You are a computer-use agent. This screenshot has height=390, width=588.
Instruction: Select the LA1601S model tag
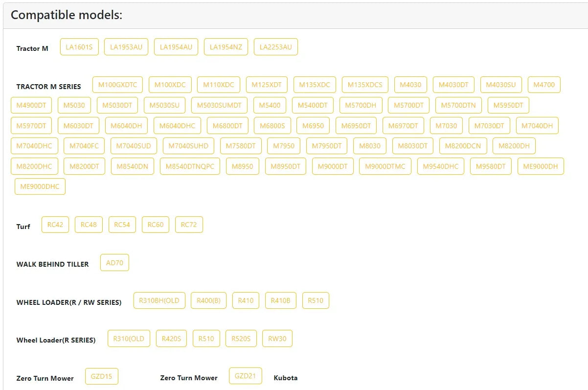pos(79,47)
